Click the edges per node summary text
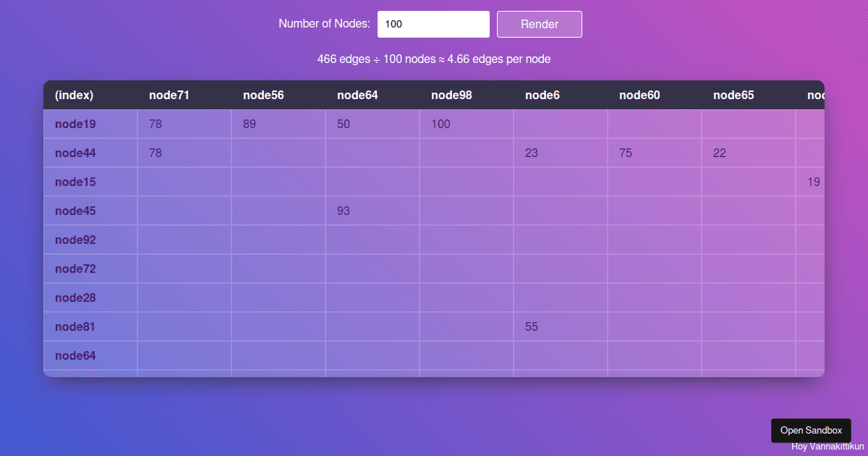This screenshot has width=868, height=456. pyautogui.click(x=433, y=59)
